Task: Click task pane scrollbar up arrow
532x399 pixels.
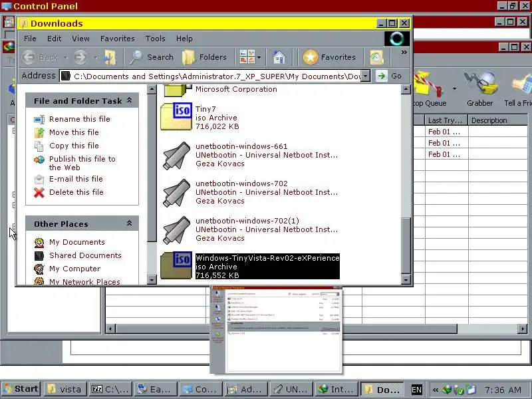Action: [x=152, y=89]
